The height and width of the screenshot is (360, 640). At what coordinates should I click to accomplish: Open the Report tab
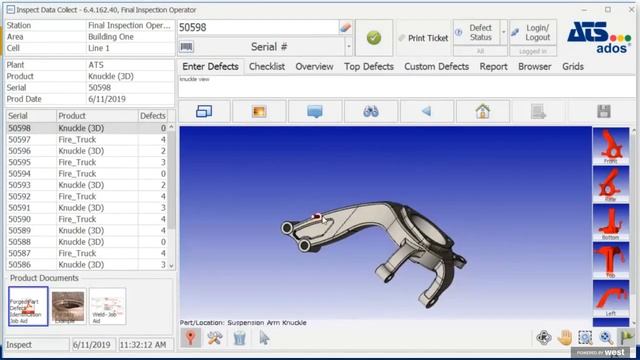(493, 67)
